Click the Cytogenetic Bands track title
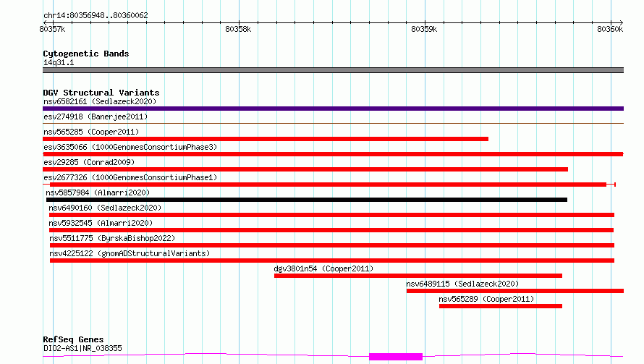 [x=86, y=54]
